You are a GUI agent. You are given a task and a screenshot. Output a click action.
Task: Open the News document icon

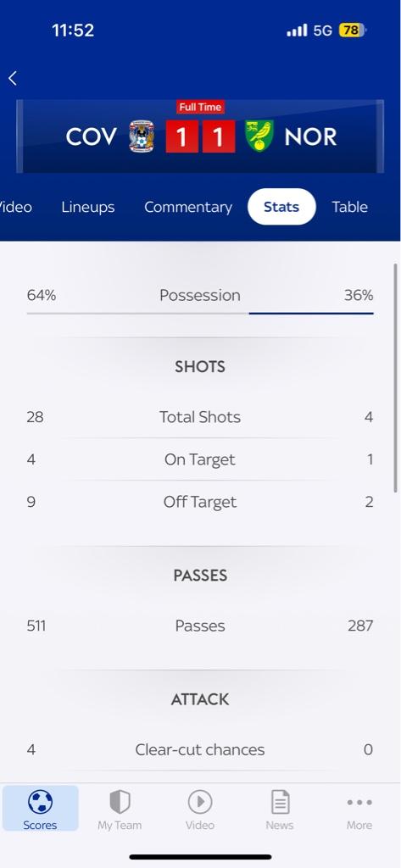(280, 802)
